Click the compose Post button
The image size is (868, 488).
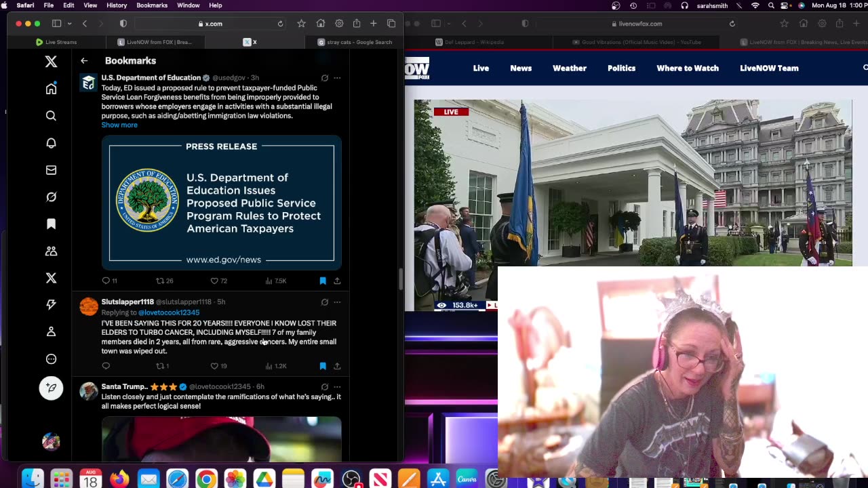51,388
